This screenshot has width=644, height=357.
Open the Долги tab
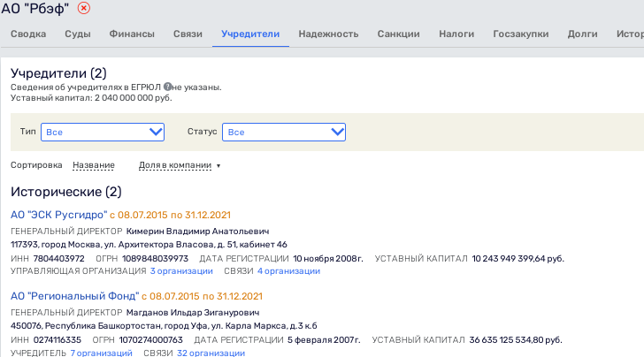[582, 34]
